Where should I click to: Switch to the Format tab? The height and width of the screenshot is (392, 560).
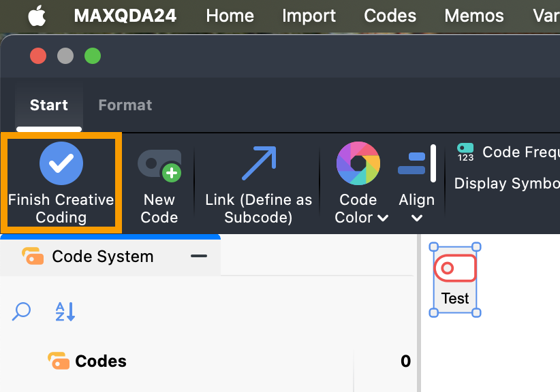point(125,105)
